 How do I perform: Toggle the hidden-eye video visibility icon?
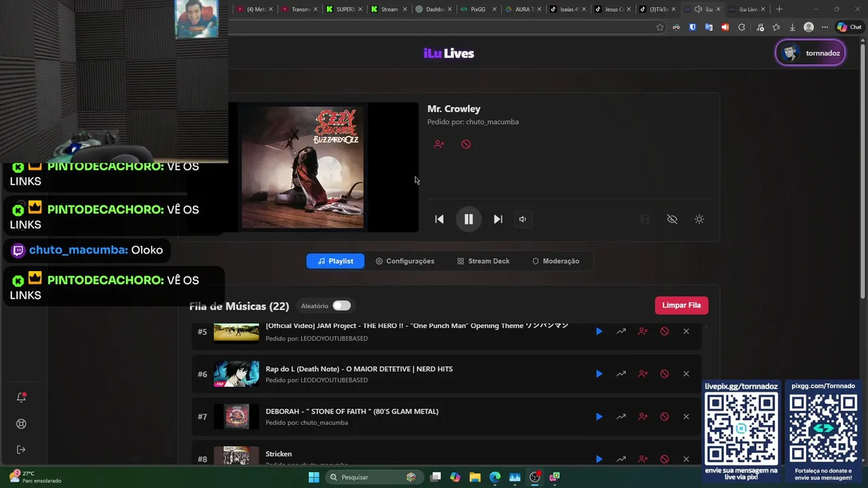tap(672, 219)
